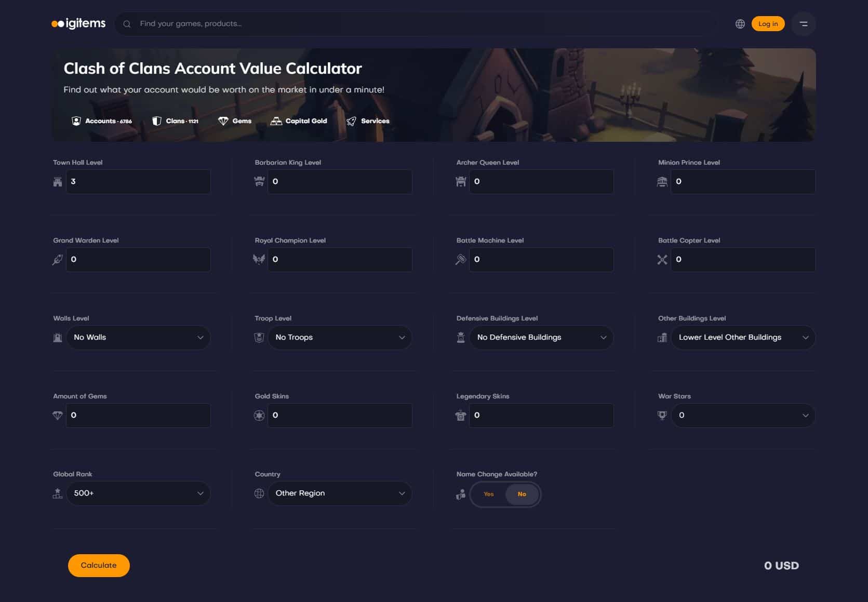
Task: Click the Calculate button
Action: pyautogui.click(x=99, y=565)
